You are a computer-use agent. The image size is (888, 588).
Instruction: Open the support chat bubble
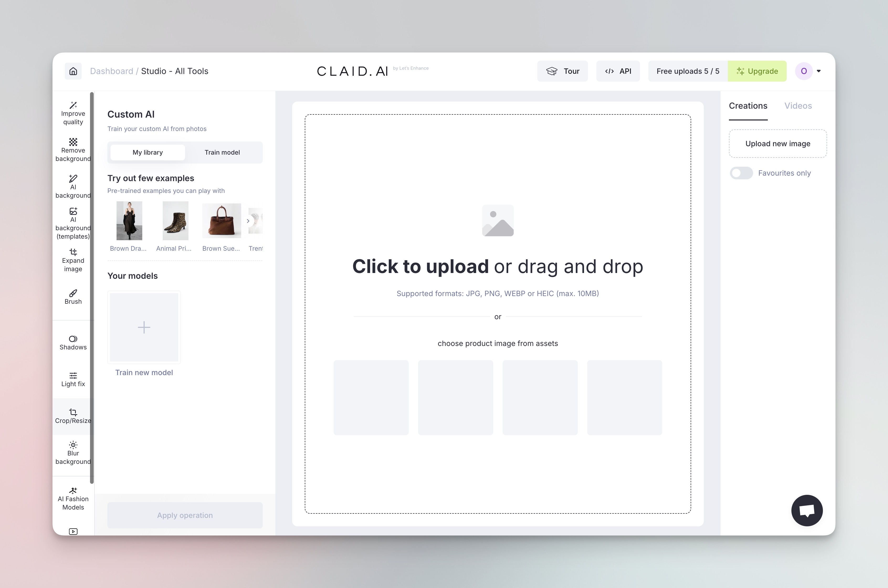tap(807, 510)
